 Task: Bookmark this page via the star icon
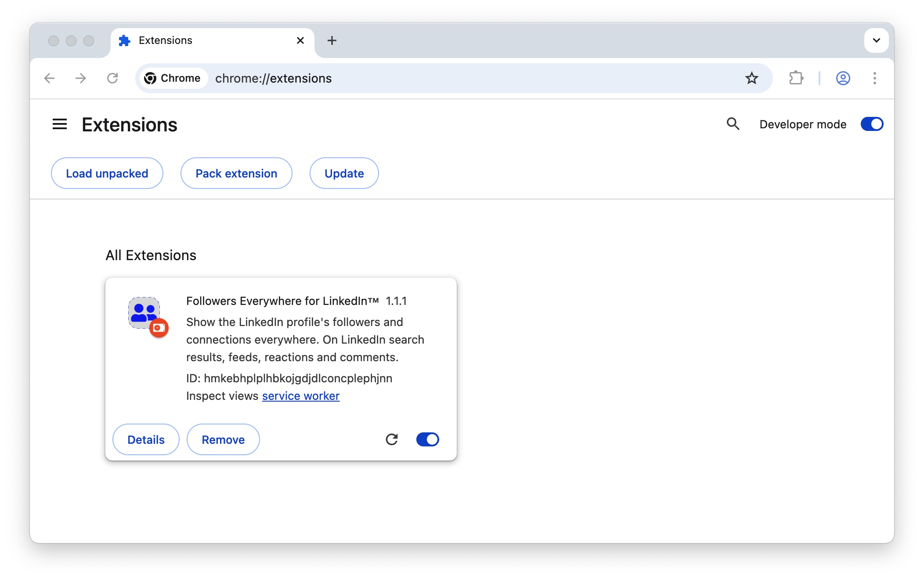[752, 78]
